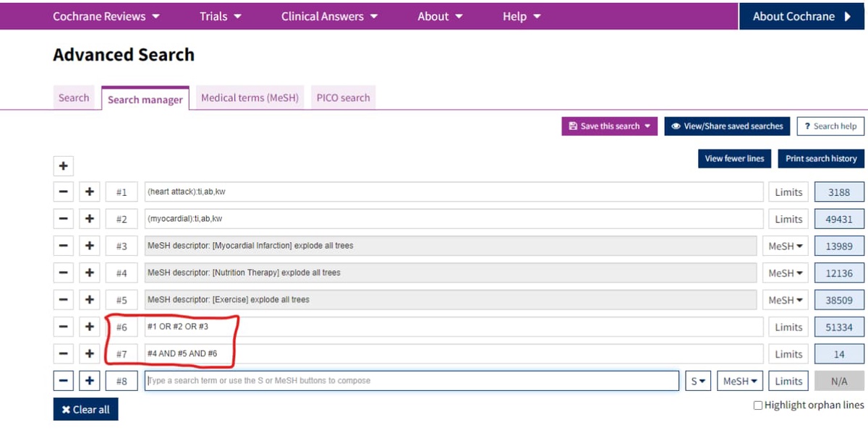This screenshot has height=430, width=868.
Task: Select the Search manager tab
Action: click(x=145, y=99)
